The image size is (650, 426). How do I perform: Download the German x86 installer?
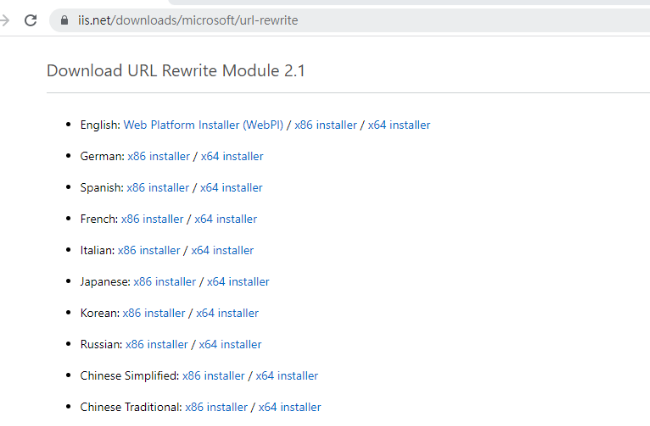[x=158, y=156]
